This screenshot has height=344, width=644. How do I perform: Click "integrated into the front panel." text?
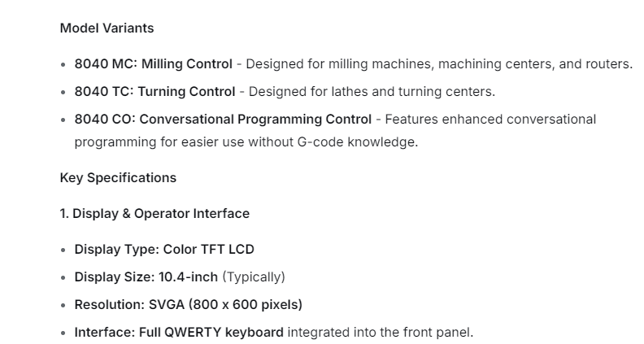coord(381,332)
